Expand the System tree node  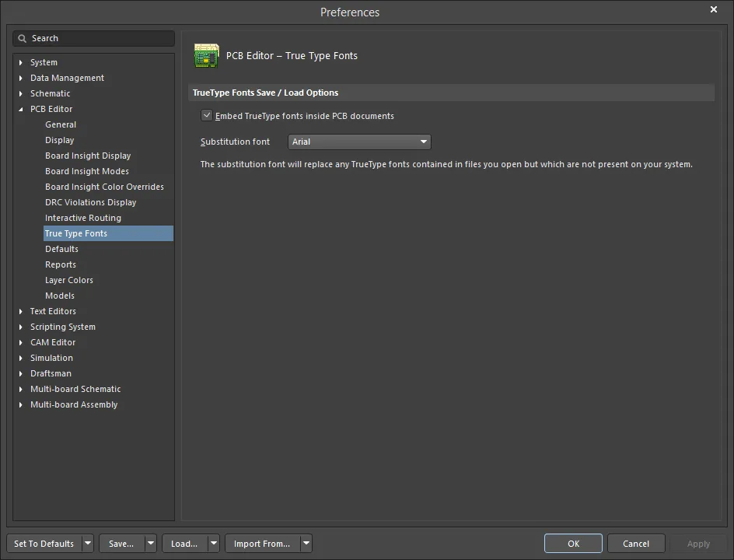pos(20,62)
